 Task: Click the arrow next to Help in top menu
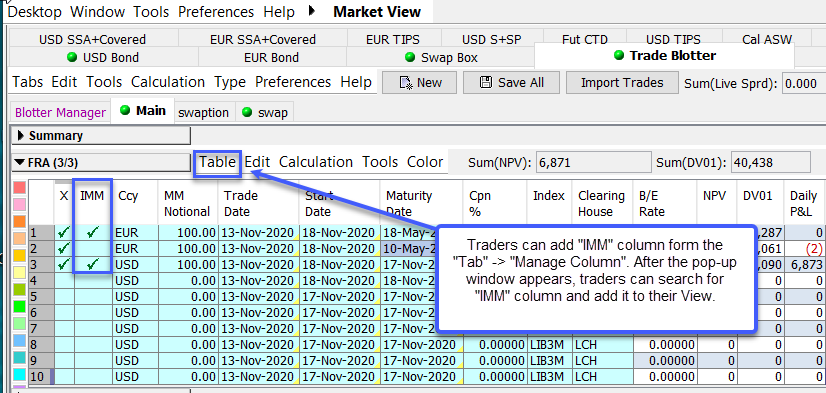coord(312,11)
